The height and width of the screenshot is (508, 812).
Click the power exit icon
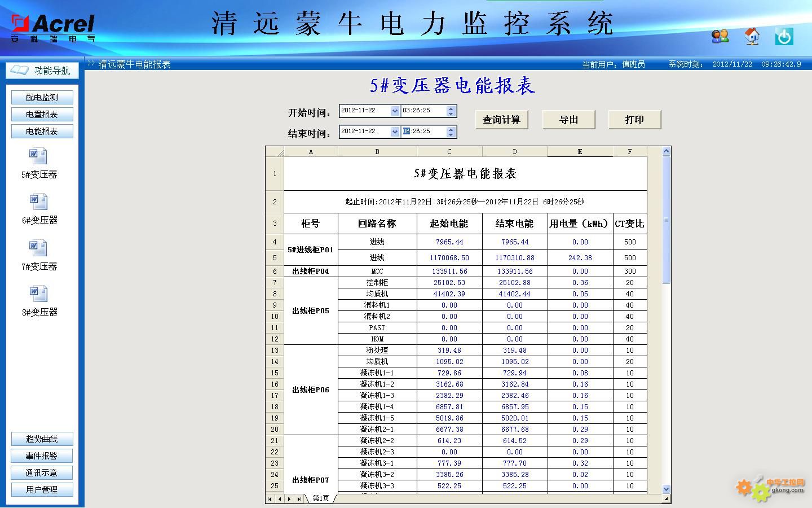(x=784, y=37)
